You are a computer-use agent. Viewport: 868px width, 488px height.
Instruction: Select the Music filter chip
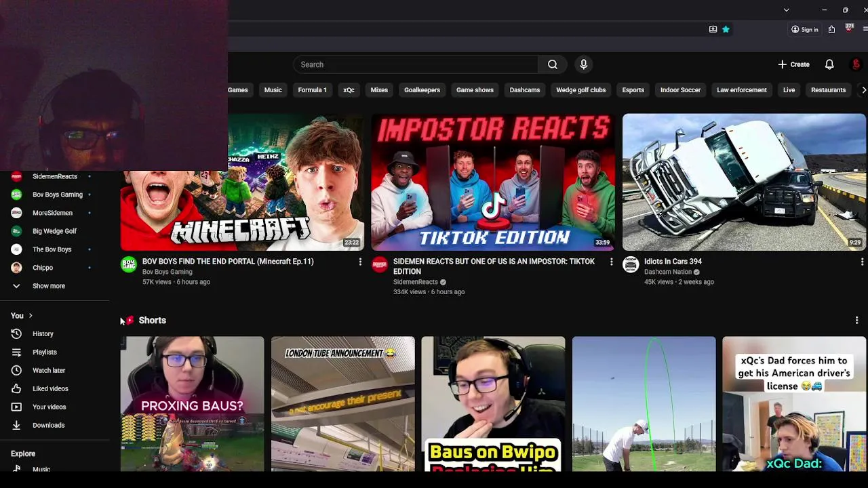(x=273, y=90)
